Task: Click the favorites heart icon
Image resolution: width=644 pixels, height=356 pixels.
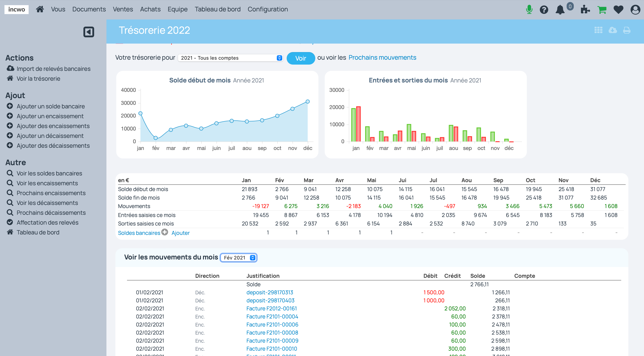Action: [619, 9]
